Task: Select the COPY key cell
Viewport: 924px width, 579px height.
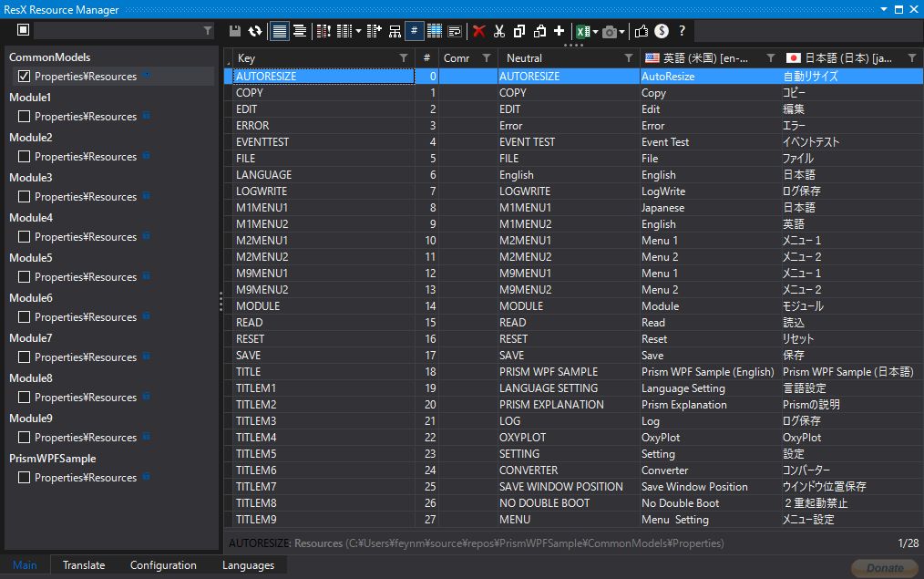Action: (x=324, y=93)
